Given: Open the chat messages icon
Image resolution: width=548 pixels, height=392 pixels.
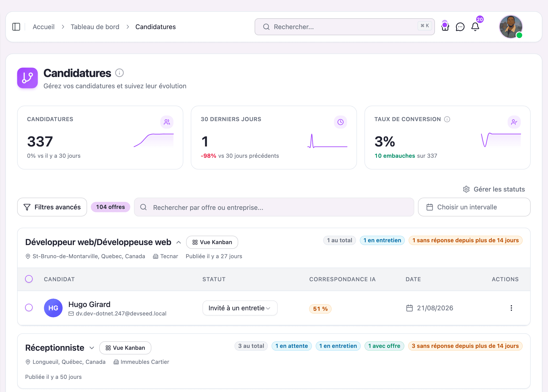Looking at the screenshot, I should (x=460, y=27).
